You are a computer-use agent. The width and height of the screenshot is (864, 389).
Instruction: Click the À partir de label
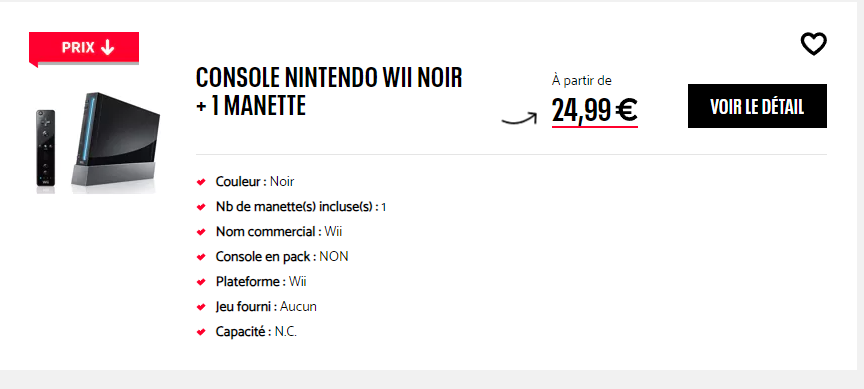[581, 80]
